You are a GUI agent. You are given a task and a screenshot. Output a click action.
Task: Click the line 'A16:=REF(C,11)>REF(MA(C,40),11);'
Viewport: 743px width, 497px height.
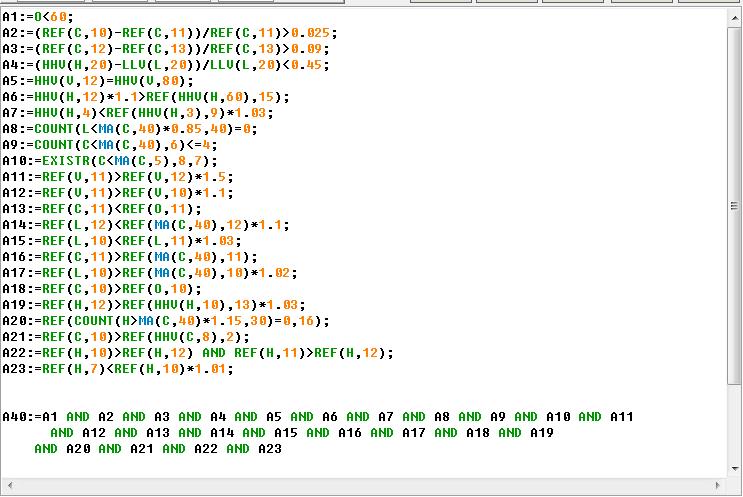click(130, 257)
